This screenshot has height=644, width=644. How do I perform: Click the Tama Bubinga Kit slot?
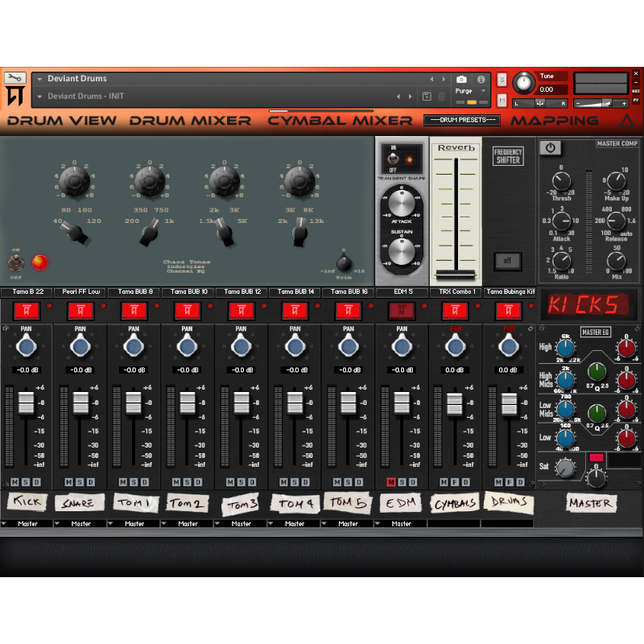[510, 292]
